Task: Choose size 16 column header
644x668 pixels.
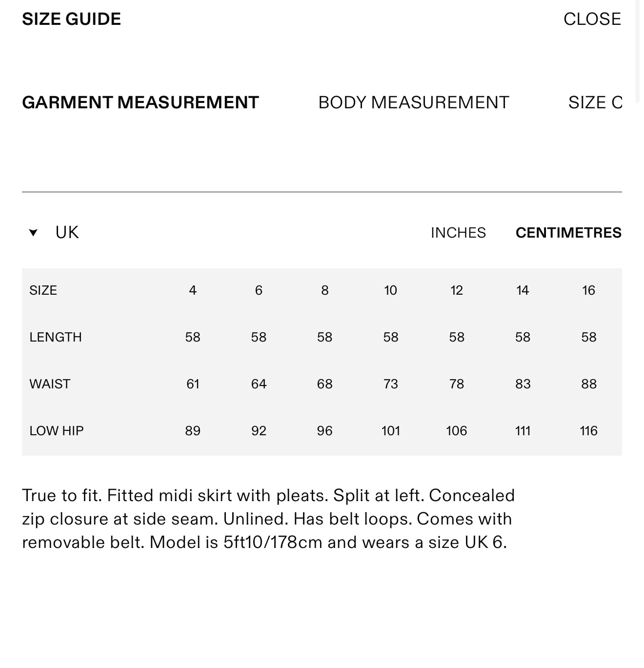Action: tap(588, 290)
